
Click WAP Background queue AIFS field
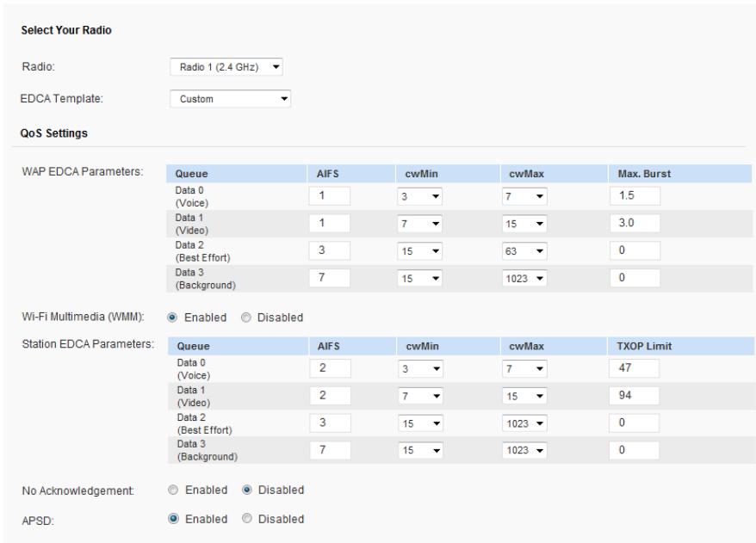point(329,278)
